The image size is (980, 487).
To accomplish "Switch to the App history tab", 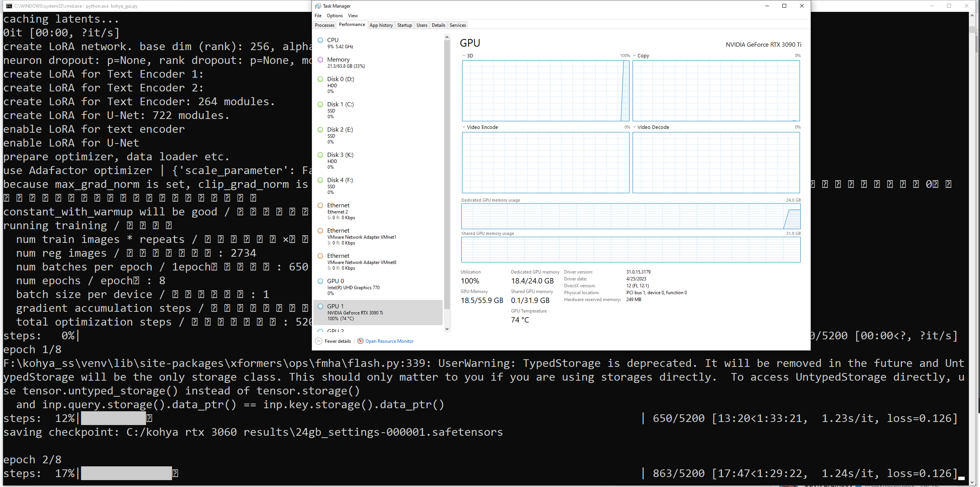I will pyautogui.click(x=381, y=25).
